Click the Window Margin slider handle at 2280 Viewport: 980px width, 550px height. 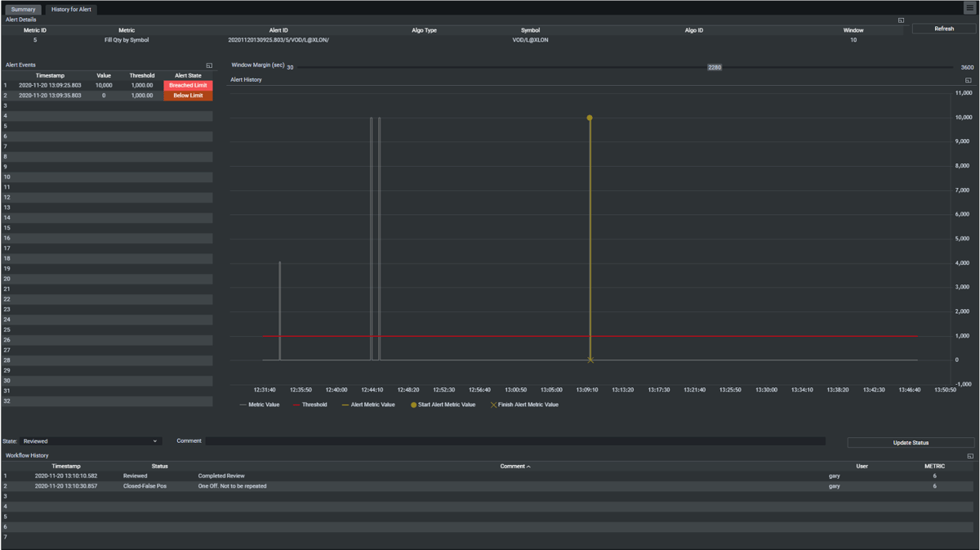click(715, 67)
